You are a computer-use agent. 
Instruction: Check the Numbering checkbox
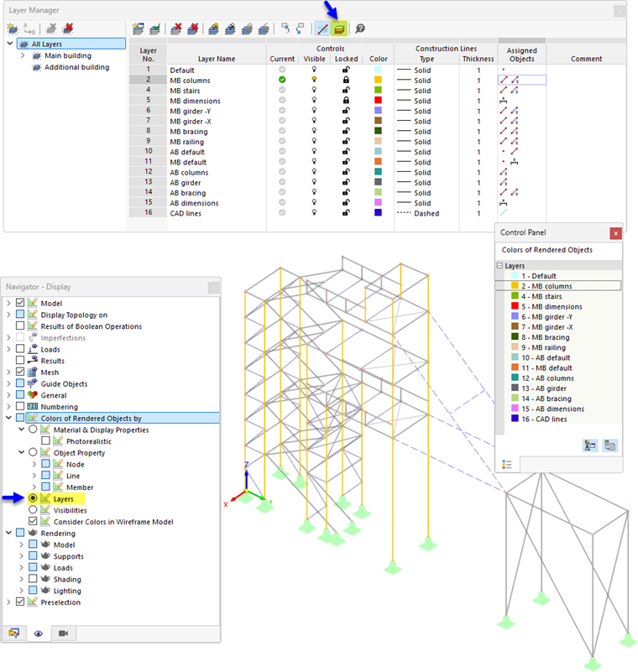pyautogui.click(x=20, y=406)
